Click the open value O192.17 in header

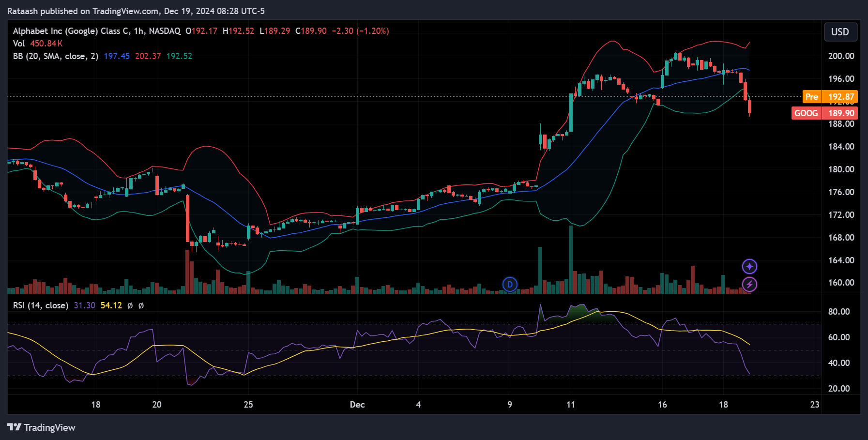click(201, 31)
